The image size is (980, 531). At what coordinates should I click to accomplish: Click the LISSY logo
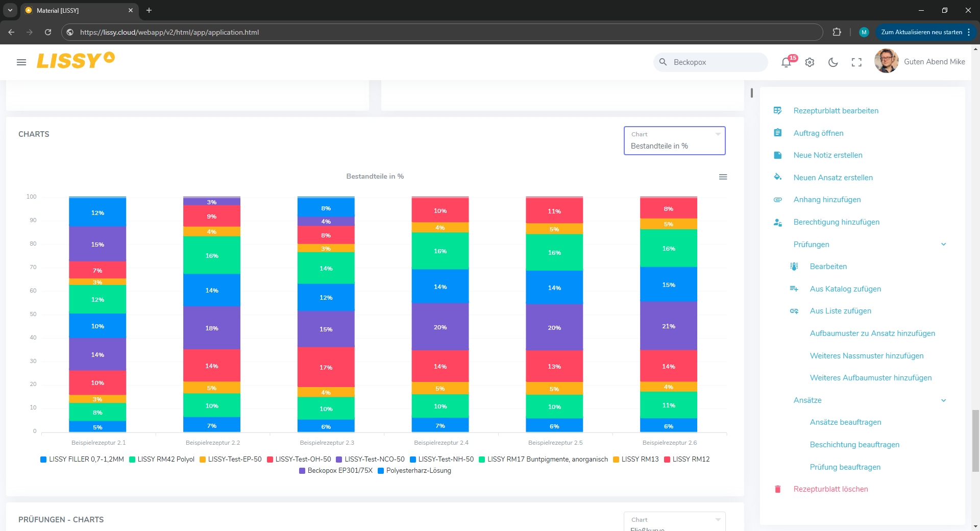(x=76, y=60)
